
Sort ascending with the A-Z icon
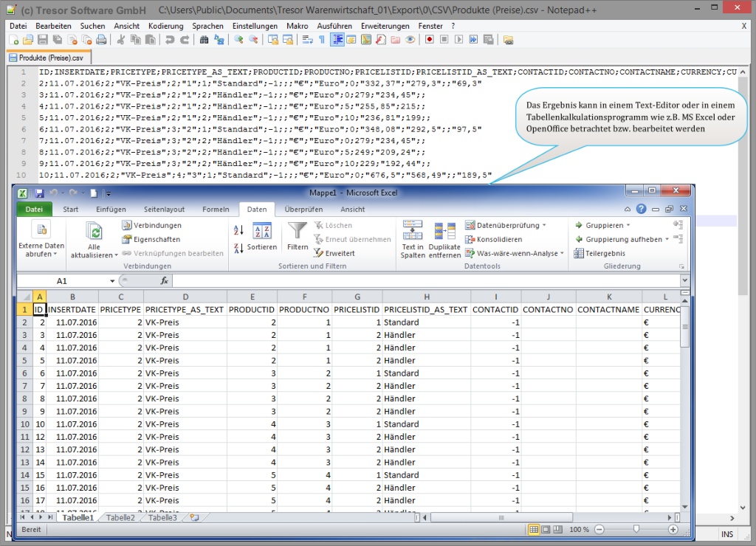[x=238, y=230]
